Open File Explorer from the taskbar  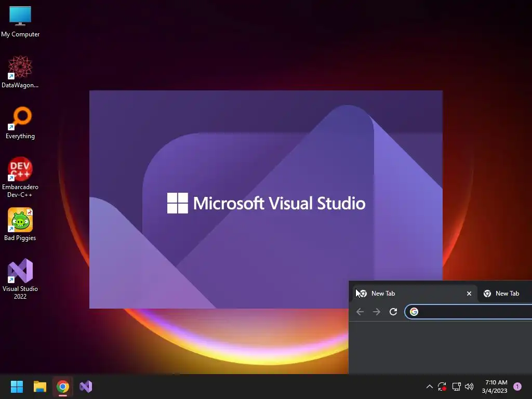(x=39, y=387)
